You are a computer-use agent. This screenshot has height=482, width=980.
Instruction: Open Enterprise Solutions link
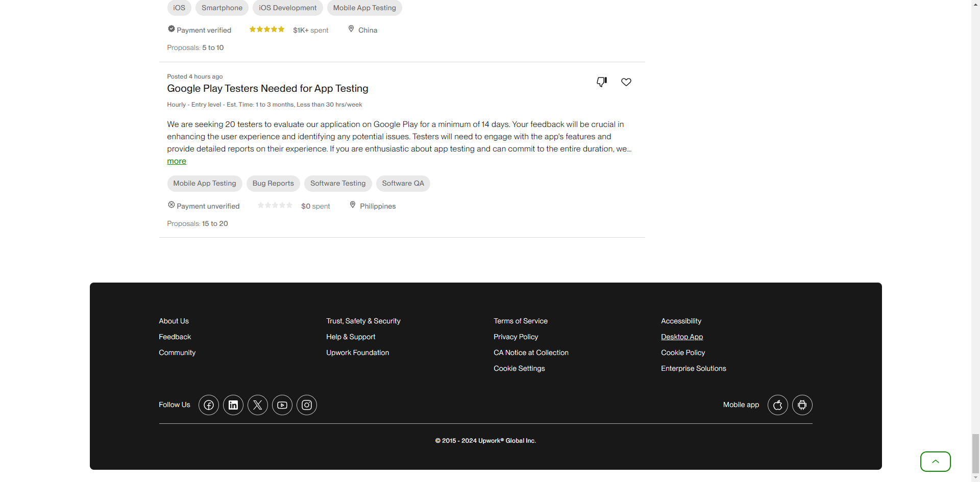[694, 369]
